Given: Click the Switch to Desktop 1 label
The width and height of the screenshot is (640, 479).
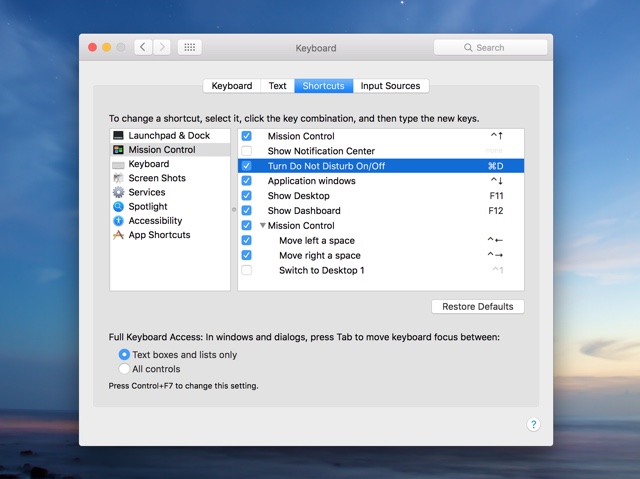Looking at the screenshot, I should 322,270.
